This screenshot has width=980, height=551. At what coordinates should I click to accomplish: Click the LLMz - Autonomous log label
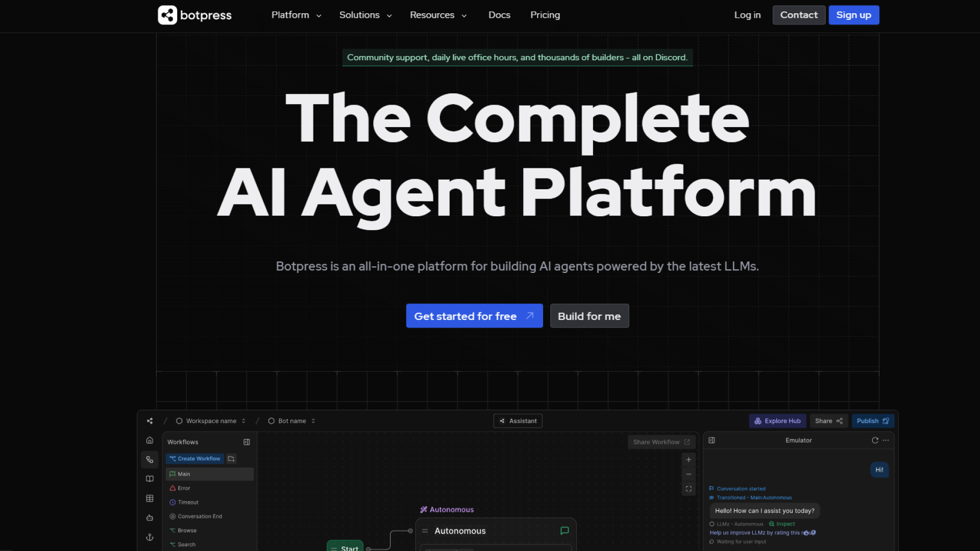tap(736, 524)
